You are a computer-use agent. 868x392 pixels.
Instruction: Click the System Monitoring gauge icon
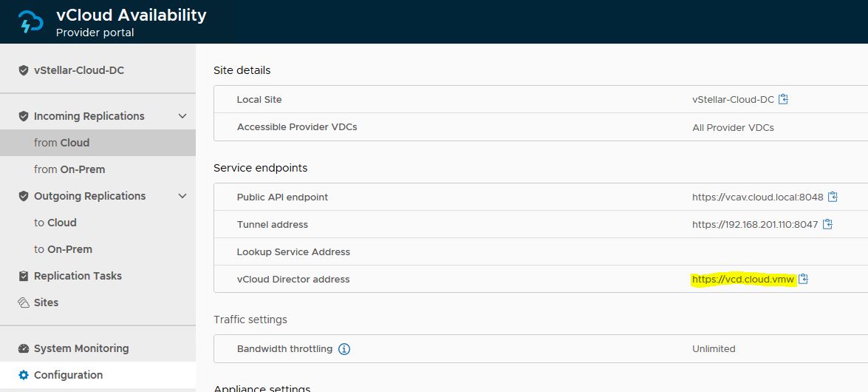[24, 348]
